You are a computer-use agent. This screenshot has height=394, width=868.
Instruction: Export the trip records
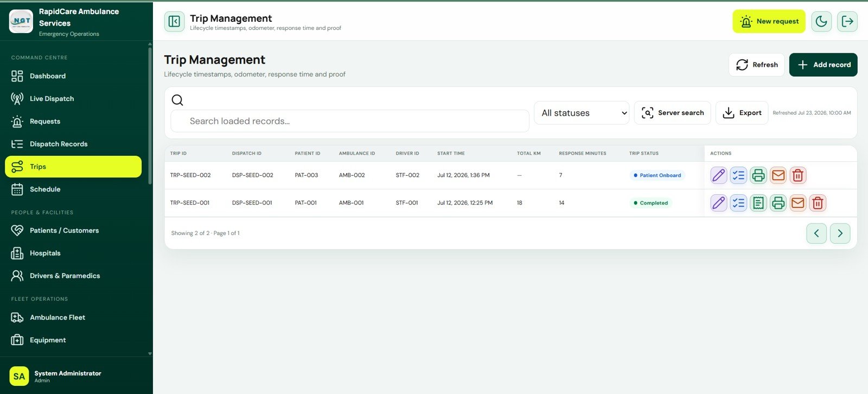[742, 113]
